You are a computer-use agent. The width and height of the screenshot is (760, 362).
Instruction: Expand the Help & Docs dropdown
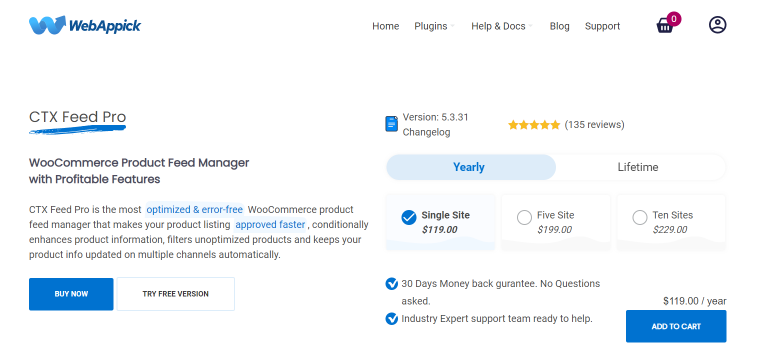click(502, 26)
